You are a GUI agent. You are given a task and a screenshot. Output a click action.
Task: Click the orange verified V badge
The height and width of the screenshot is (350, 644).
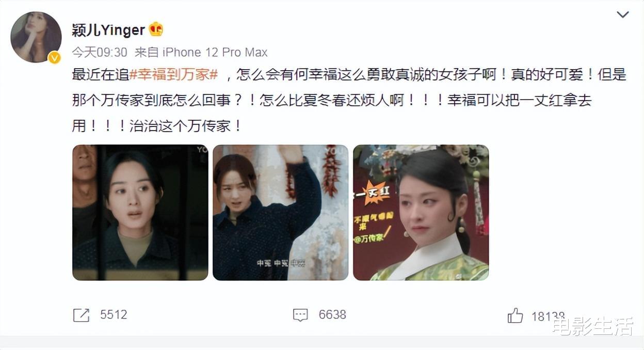[x=55, y=58]
